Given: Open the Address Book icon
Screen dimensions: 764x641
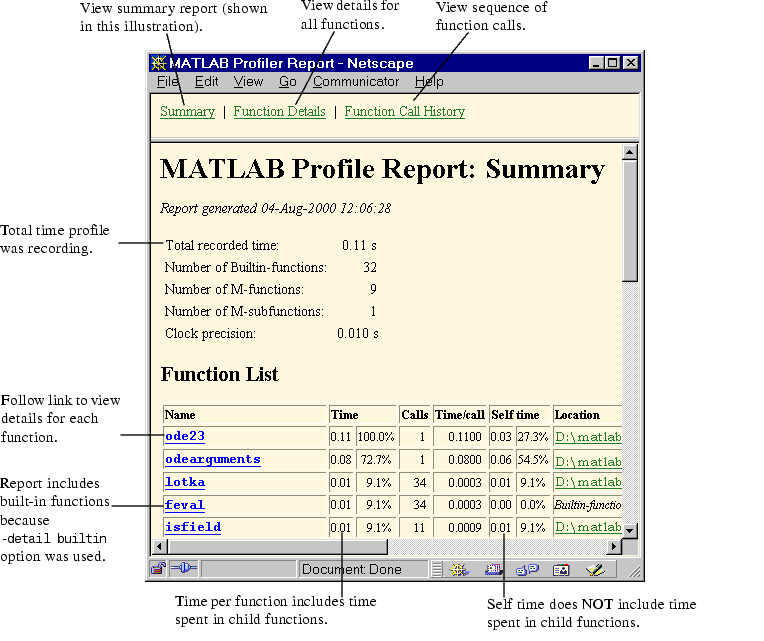Looking at the screenshot, I should [561, 569].
